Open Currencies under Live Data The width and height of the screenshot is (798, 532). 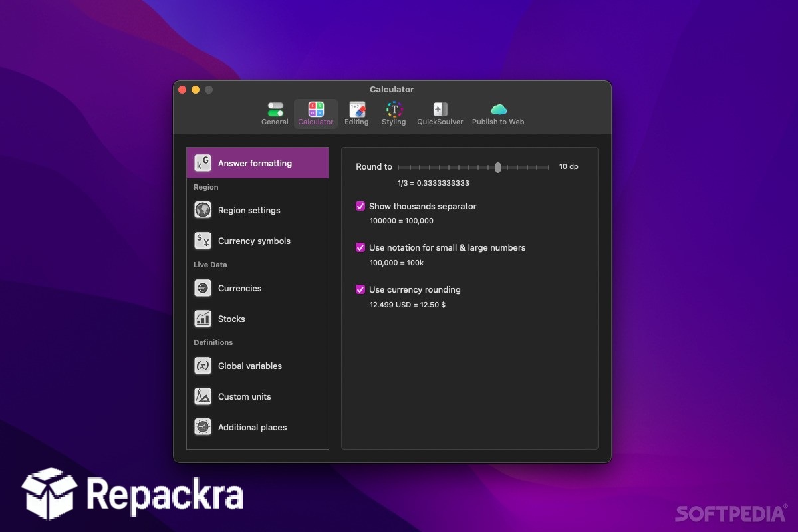257,288
